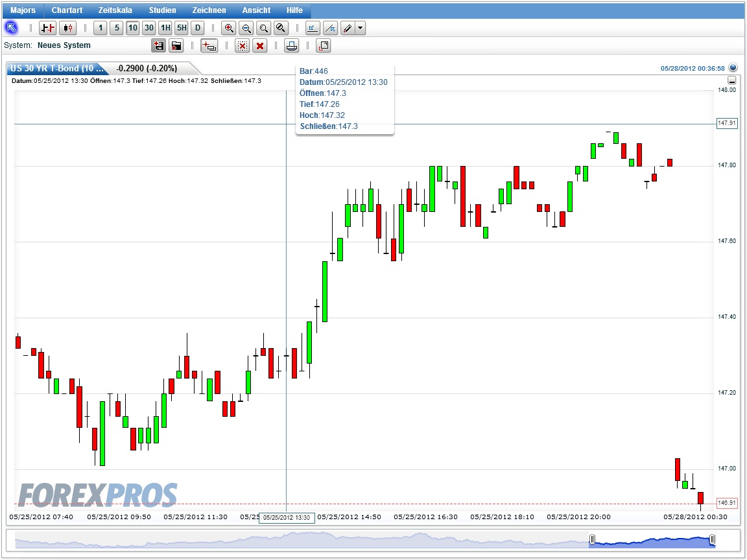Zoom in with the plus magnifier

[229, 28]
